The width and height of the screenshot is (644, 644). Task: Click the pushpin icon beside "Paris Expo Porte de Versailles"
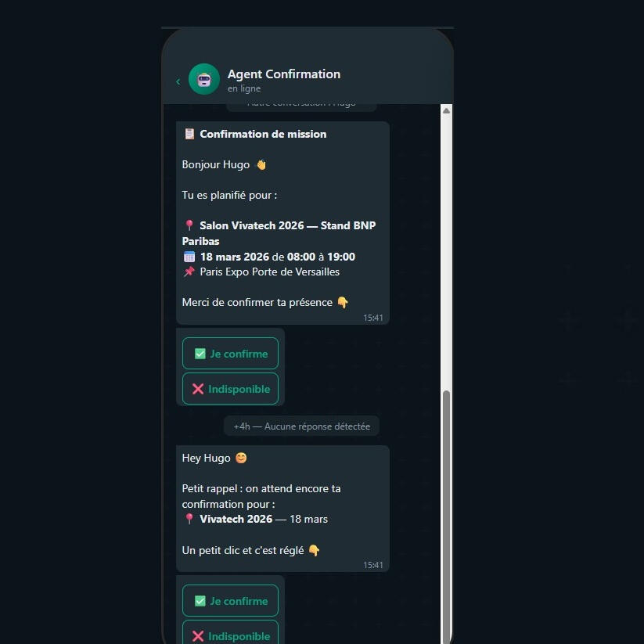pos(189,272)
